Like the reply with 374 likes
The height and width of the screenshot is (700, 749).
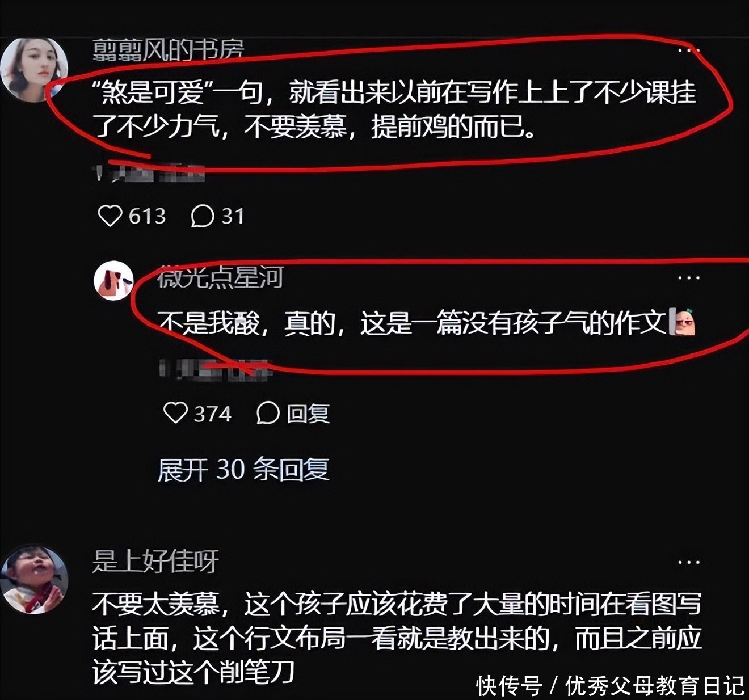(175, 413)
